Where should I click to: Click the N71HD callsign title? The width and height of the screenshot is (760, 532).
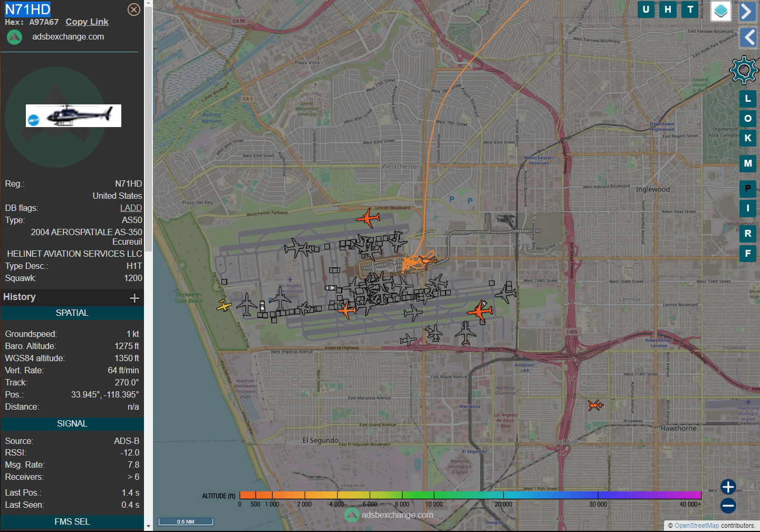click(x=27, y=9)
